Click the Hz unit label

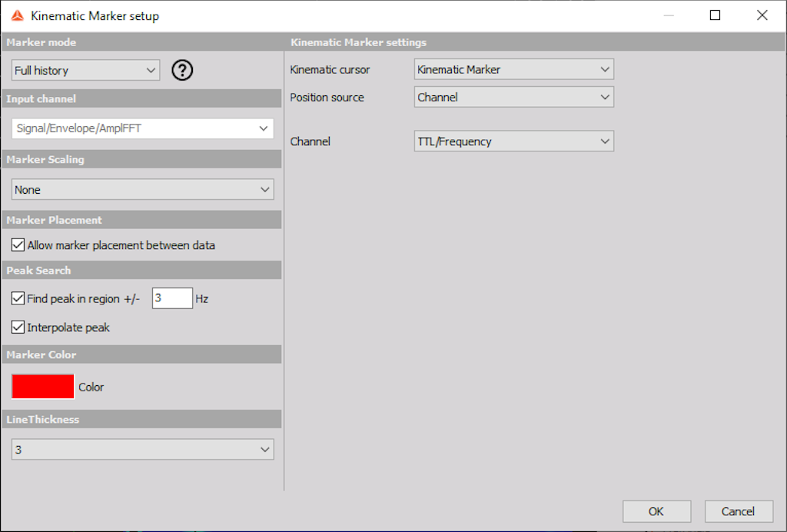click(x=202, y=298)
